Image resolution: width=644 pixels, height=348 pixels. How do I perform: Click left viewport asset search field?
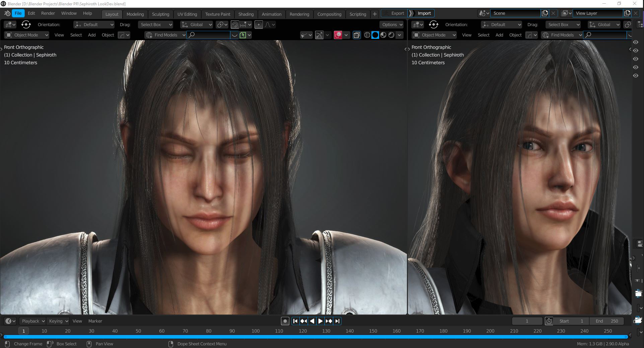click(x=208, y=35)
